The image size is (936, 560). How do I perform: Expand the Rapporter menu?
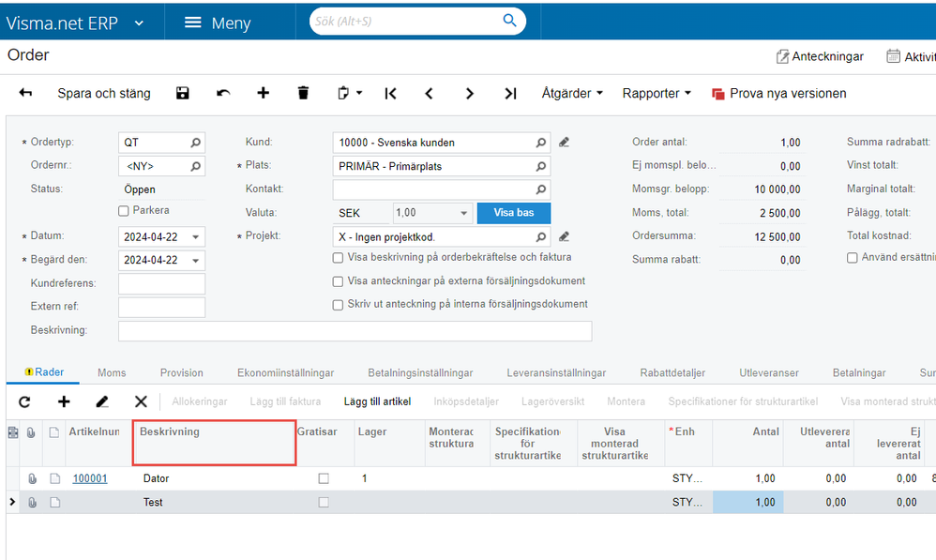click(x=656, y=93)
